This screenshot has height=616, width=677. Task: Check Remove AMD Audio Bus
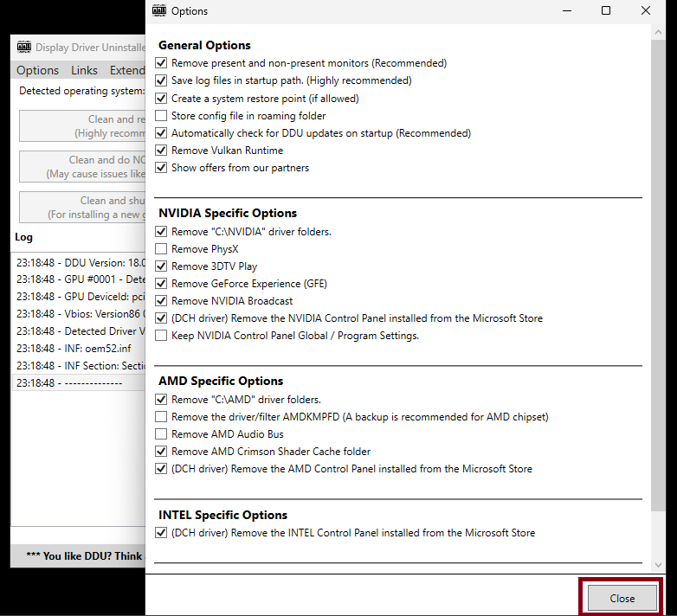[161, 434]
